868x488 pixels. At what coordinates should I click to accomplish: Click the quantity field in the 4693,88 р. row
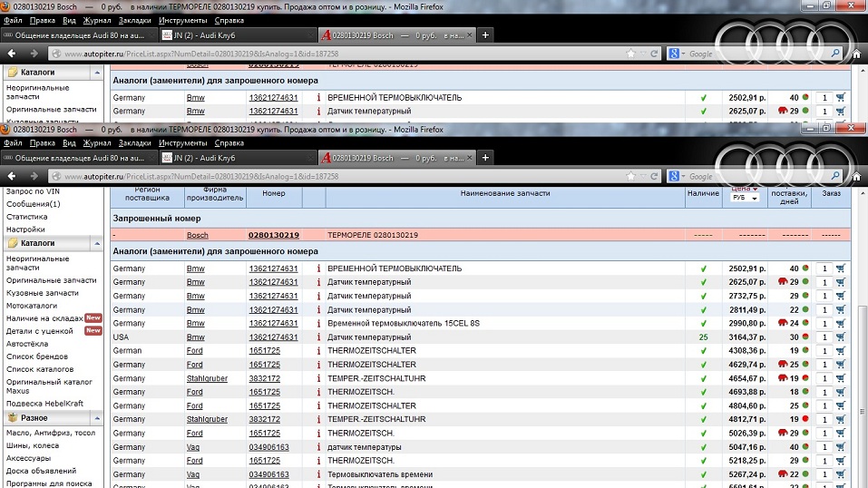coord(824,393)
